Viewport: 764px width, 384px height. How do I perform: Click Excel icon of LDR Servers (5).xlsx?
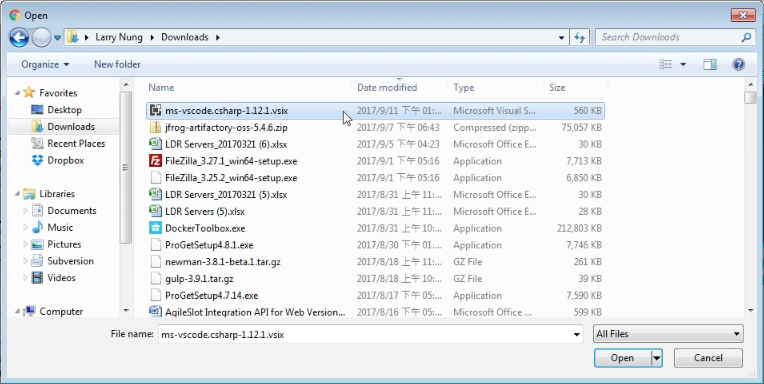click(x=155, y=211)
